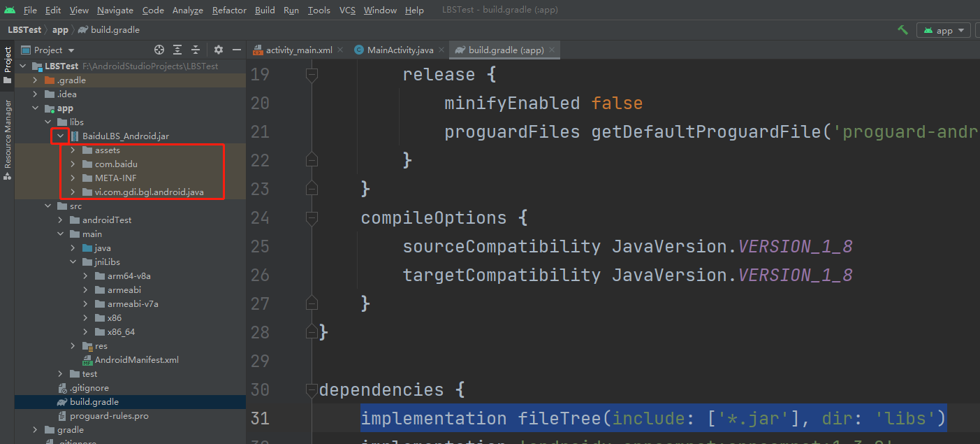Click the Collapse All icon in Project panel
Image resolution: width=980 pixels, height=444 pixels.
pos(196,50)
